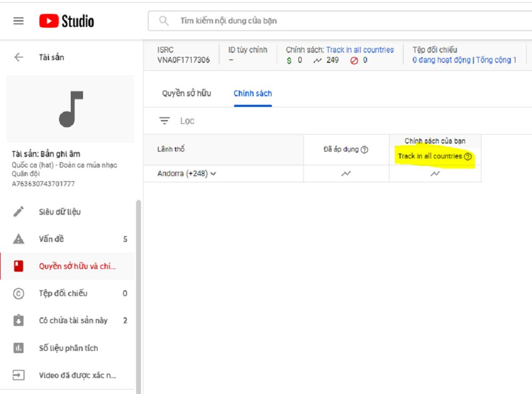Click the search field Tìm kiếm nội dung
Screen dimensions: 532x394
340,21
